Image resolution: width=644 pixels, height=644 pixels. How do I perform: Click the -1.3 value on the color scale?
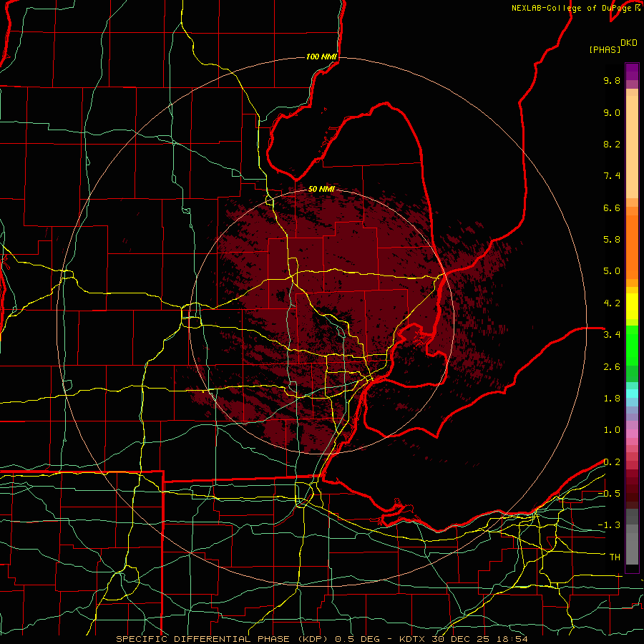coord(609,525)
